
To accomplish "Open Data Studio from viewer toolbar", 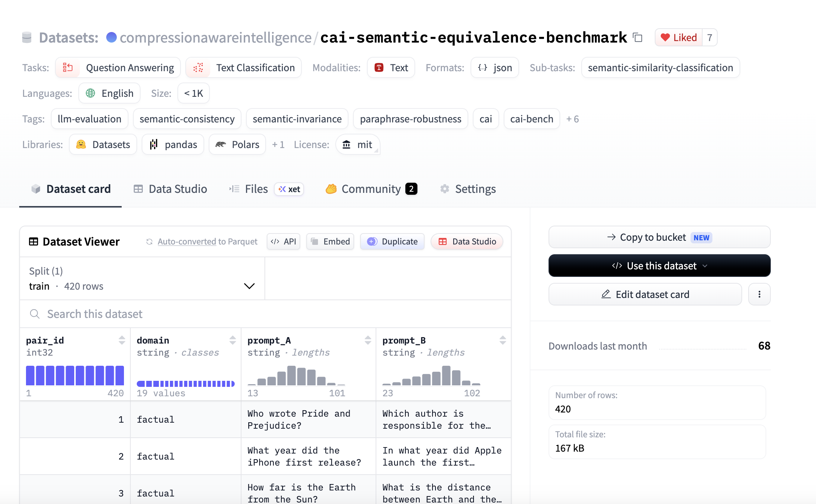I will click(x=467, y=241).
